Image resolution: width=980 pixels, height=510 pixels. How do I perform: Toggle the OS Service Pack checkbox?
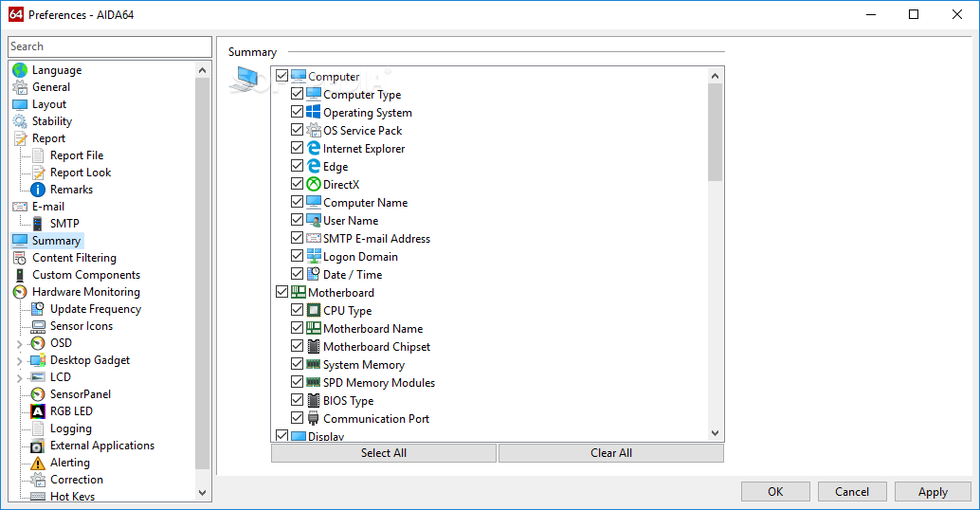297,131
